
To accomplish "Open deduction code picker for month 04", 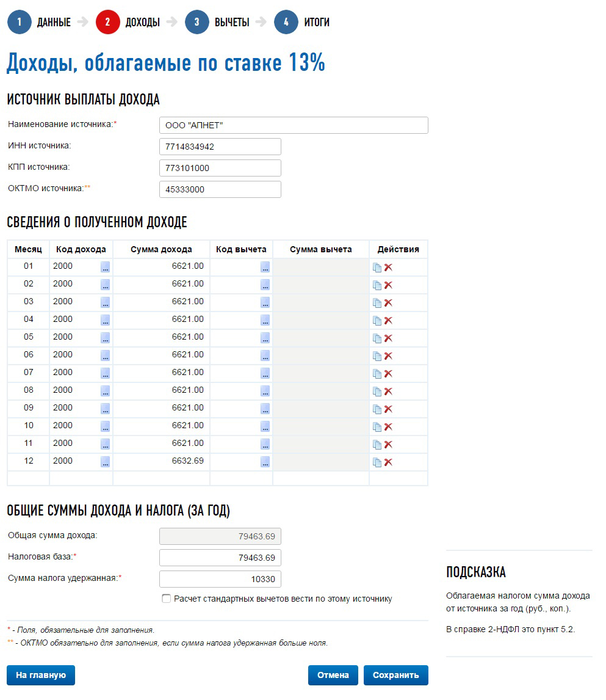I will (x=265, y=320).
